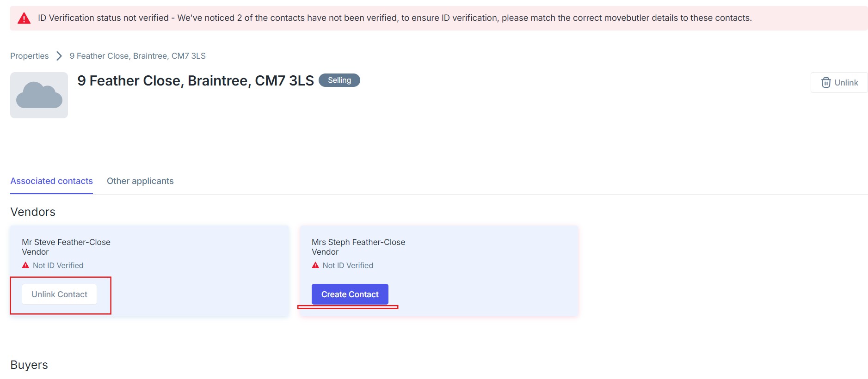Click the Selling status badge
868x379 pixels.
(339, 80)
